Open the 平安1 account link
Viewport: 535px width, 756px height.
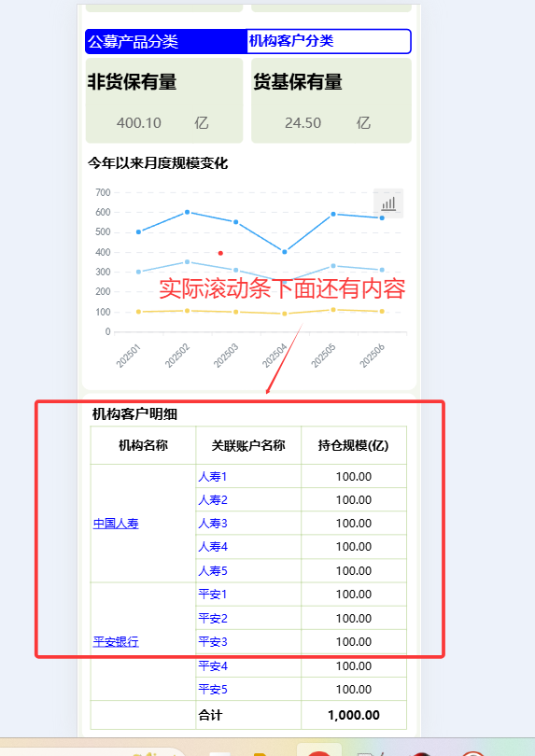tap(213, 594)
